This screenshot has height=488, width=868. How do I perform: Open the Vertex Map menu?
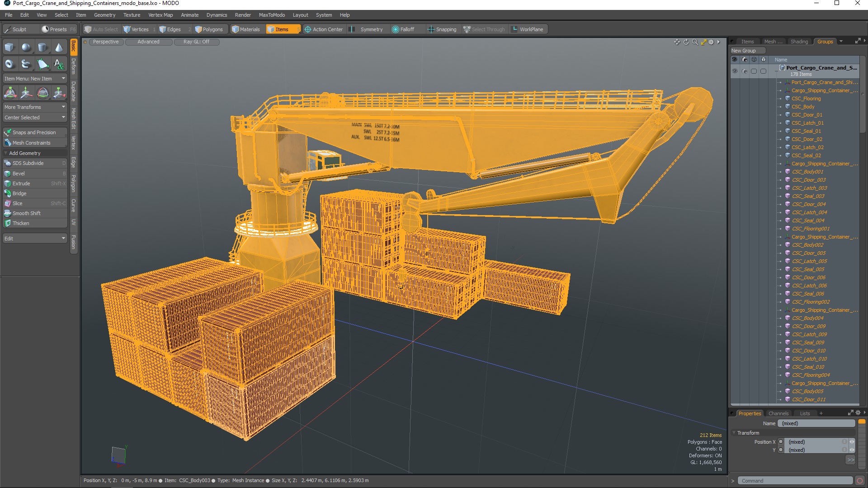(160, 15)
